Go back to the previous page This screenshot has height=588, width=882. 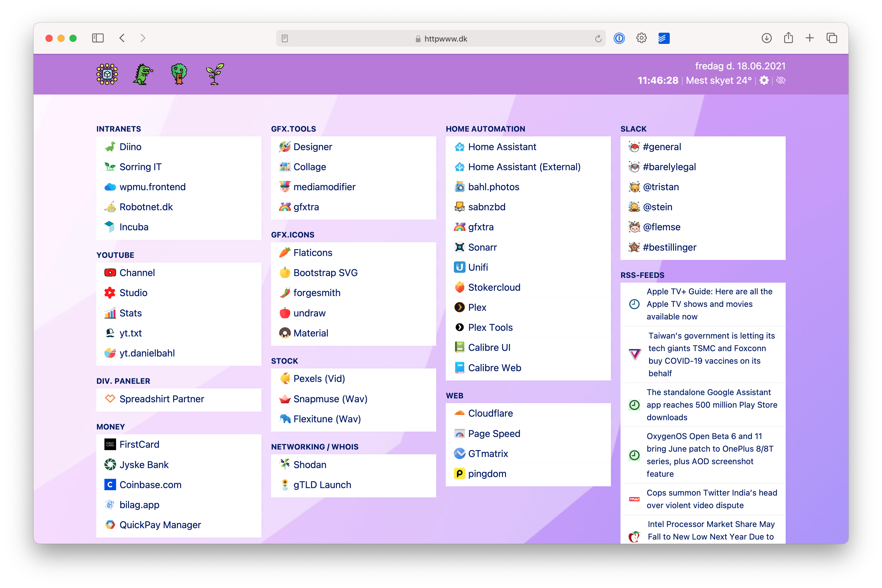122,38
